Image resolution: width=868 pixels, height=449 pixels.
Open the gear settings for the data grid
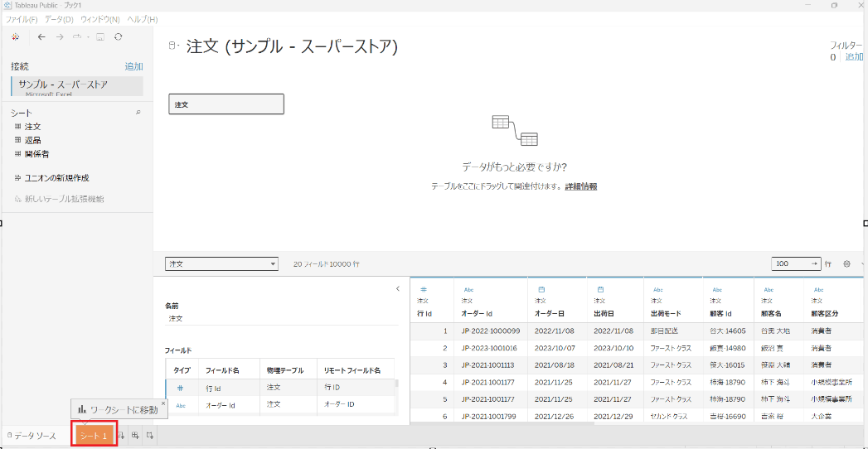(x=846, y=264)
